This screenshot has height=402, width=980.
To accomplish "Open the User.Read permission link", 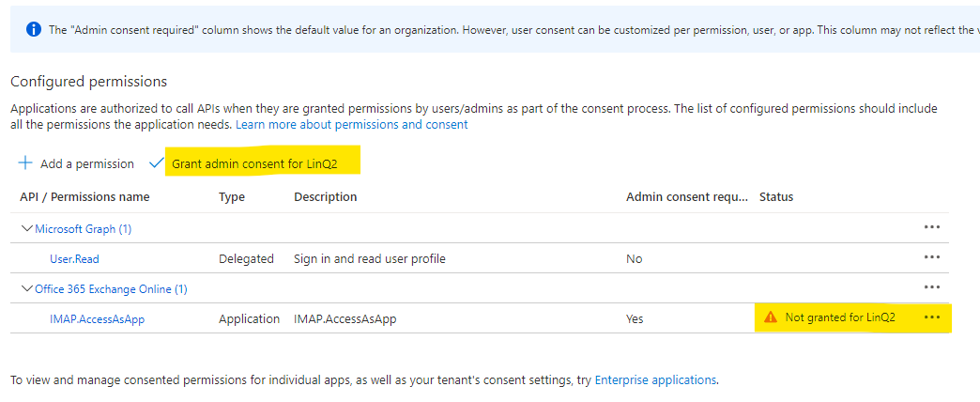I will (74, 258).
